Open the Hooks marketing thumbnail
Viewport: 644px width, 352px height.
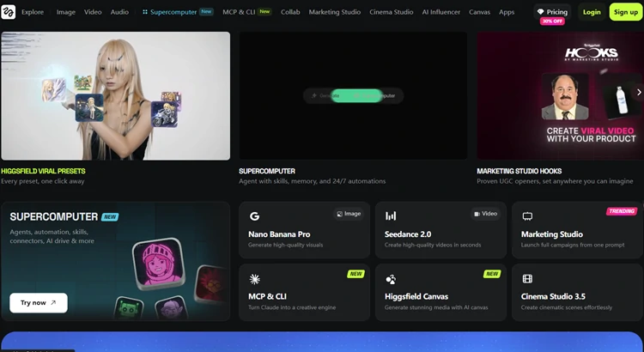click(x=560, y=95)
